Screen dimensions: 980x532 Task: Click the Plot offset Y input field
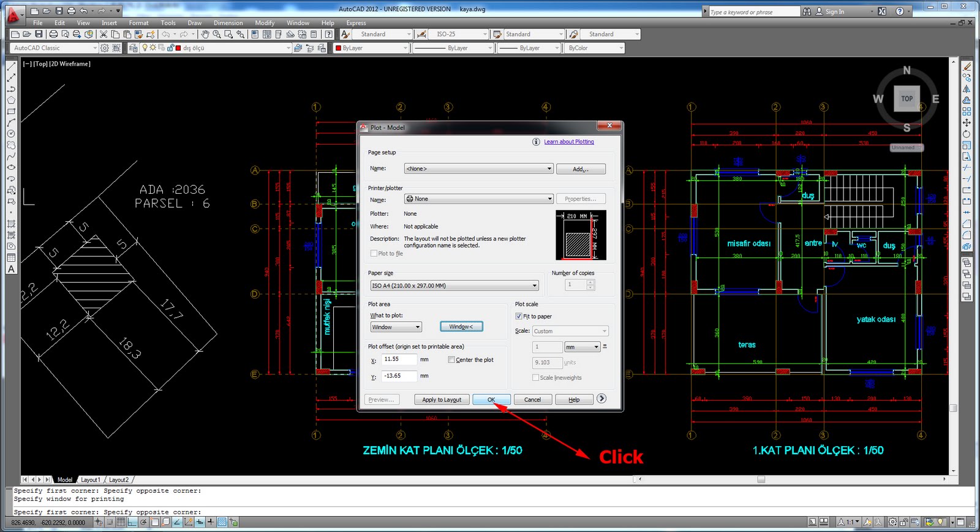click(x=399, y=376)
